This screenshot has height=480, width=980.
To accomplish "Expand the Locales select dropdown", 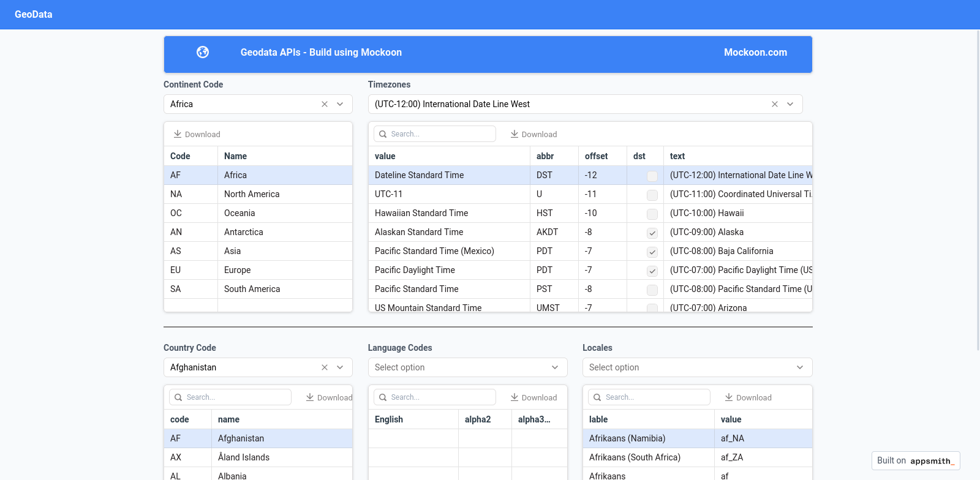I will tap(697, 367).
